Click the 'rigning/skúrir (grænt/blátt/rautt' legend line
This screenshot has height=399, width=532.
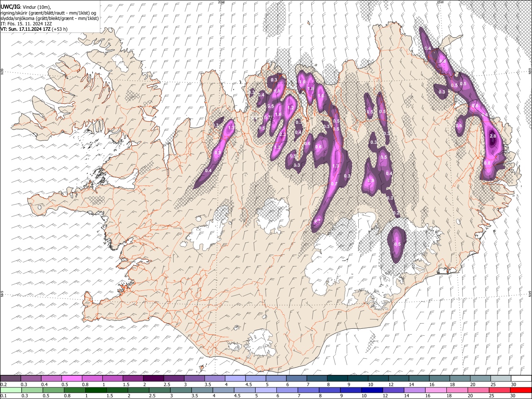click(48, 13)
